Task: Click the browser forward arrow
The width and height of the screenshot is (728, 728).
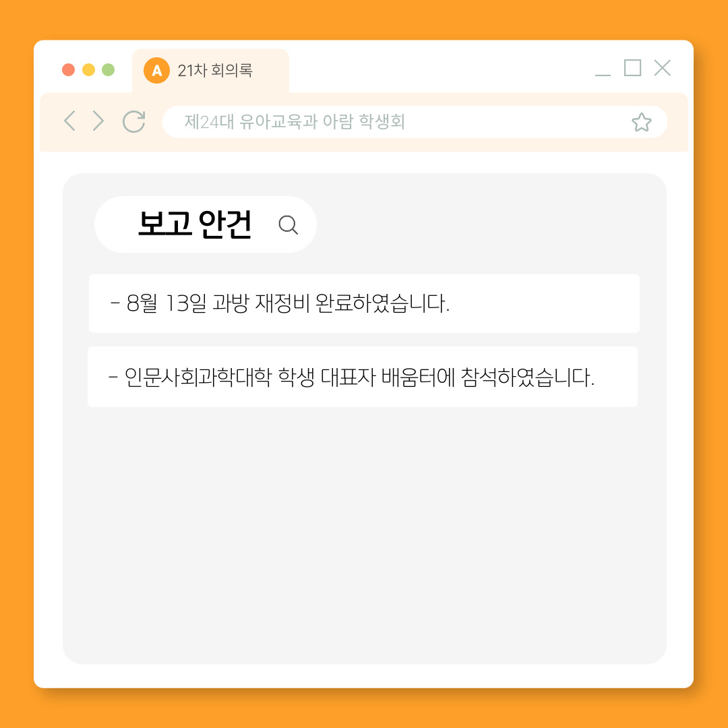Action: 98,121
